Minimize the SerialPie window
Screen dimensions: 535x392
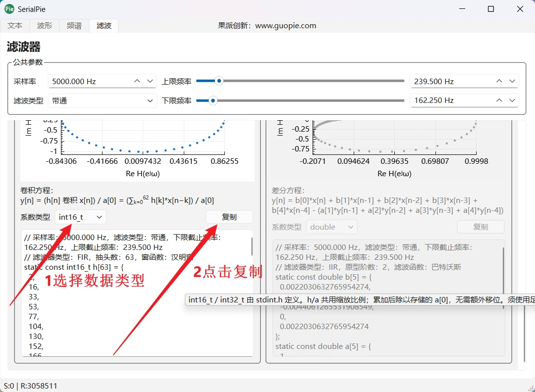462,9
